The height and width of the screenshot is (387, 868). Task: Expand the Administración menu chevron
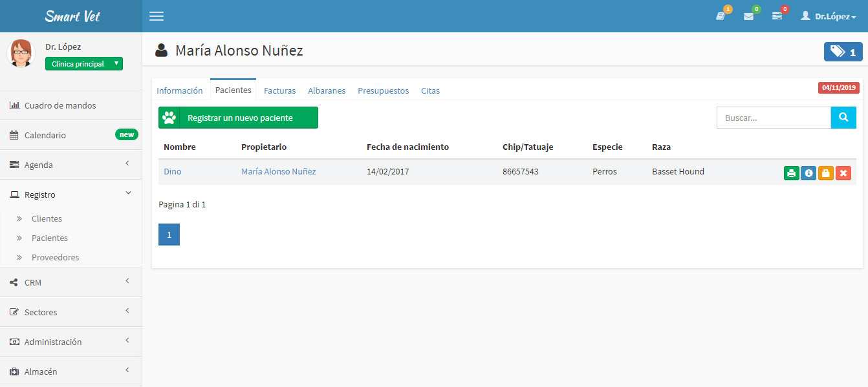click(x=127, y=340)
